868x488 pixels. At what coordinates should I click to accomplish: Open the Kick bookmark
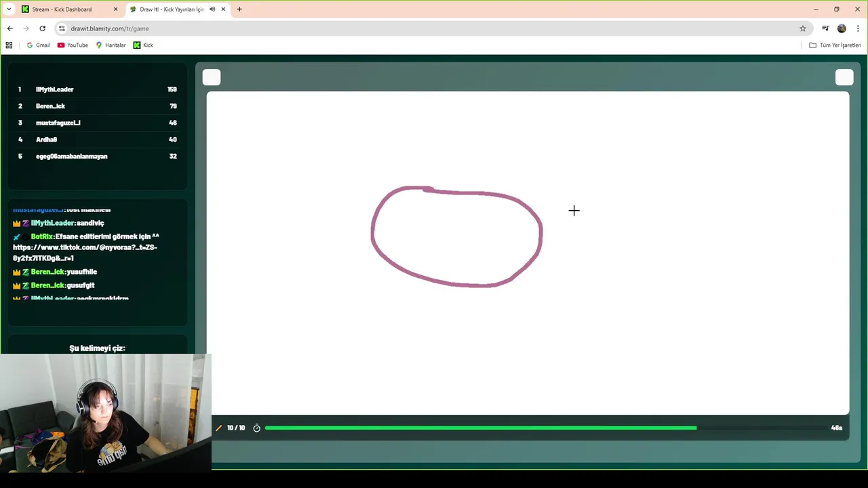143,45
